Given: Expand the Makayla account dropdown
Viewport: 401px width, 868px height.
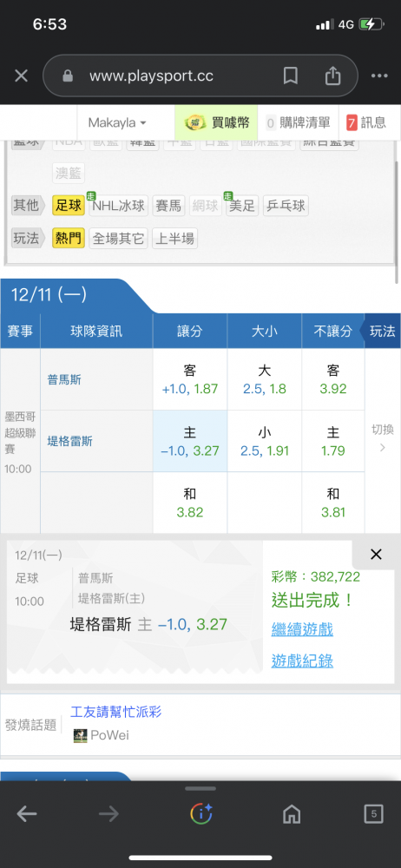Looking at the screenshot, I should (x=117, y=122).
